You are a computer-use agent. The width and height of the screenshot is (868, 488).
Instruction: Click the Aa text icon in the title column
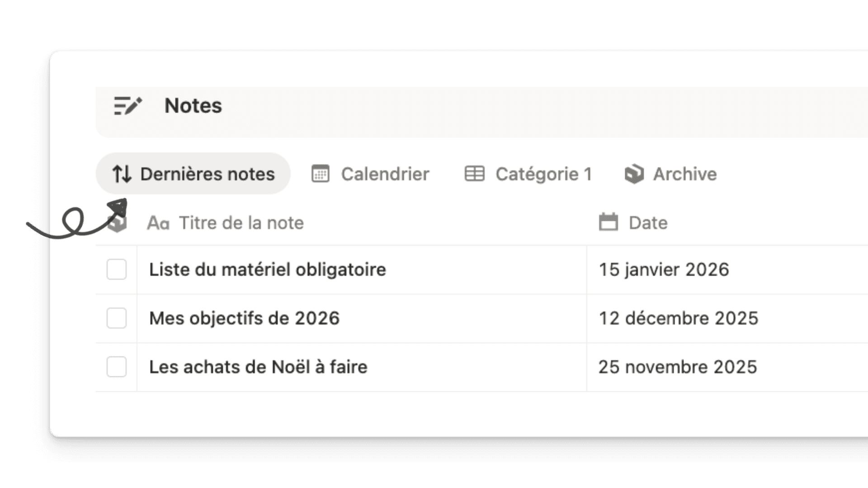tap(158, 223)
